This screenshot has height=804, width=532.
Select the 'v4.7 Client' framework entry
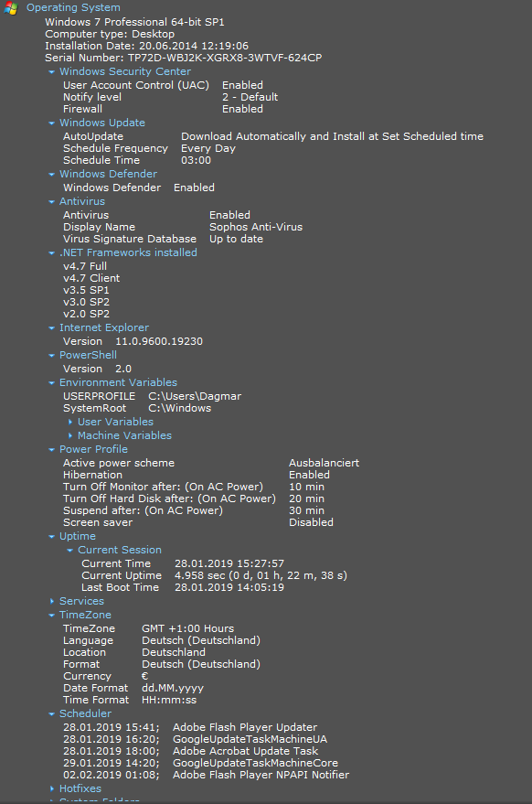(91, 278)
